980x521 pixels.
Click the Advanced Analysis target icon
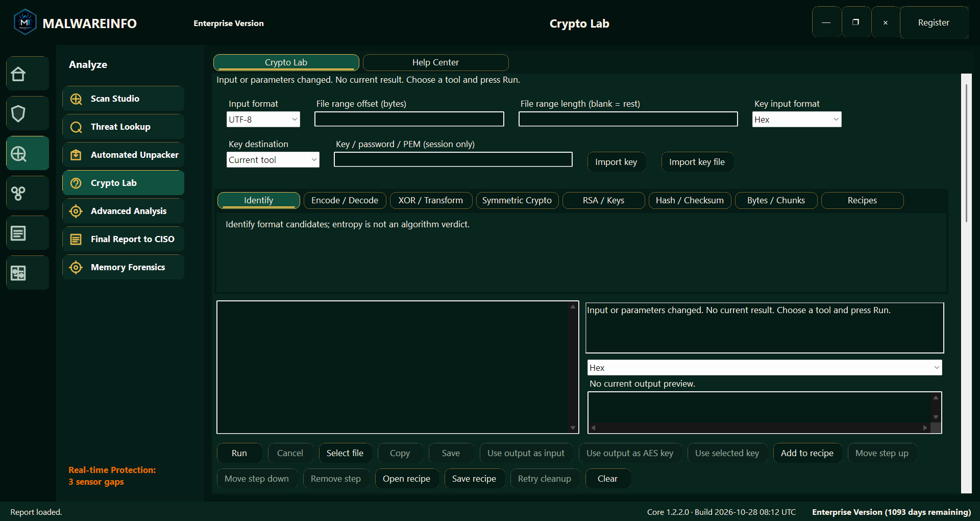76,211
